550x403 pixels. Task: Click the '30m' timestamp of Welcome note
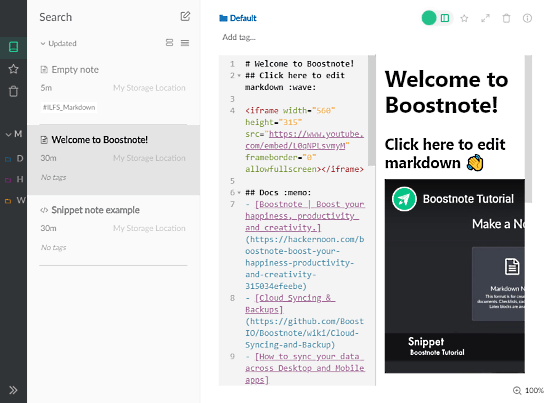[48, 158]
